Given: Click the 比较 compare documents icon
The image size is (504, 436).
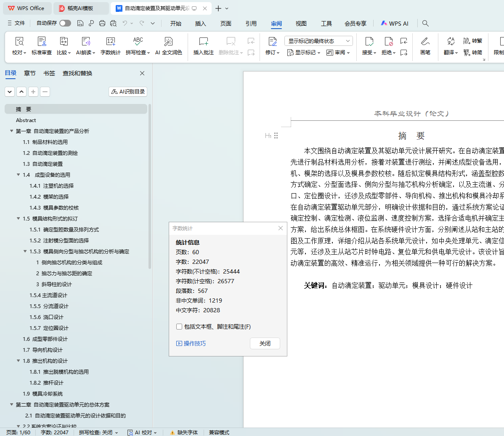Looking at the screenshot, I should coord(64,42).
